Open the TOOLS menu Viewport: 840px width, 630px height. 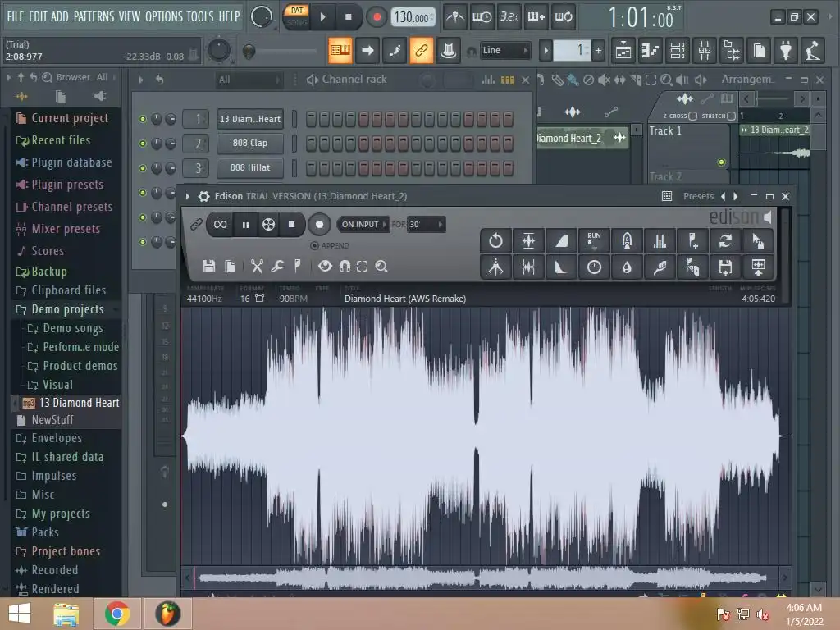coord(200,16)
